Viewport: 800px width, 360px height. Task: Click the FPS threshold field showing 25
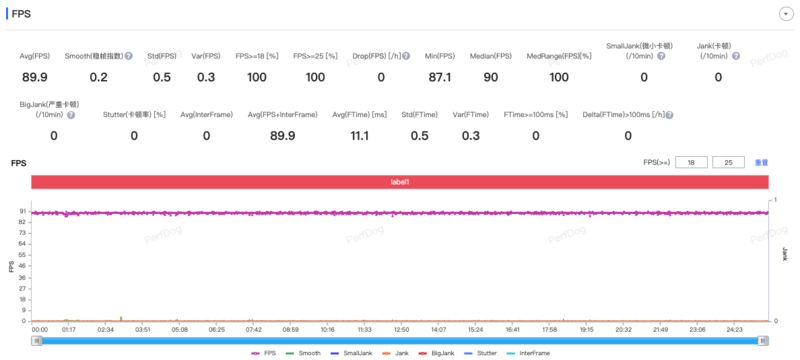[729, 163]
